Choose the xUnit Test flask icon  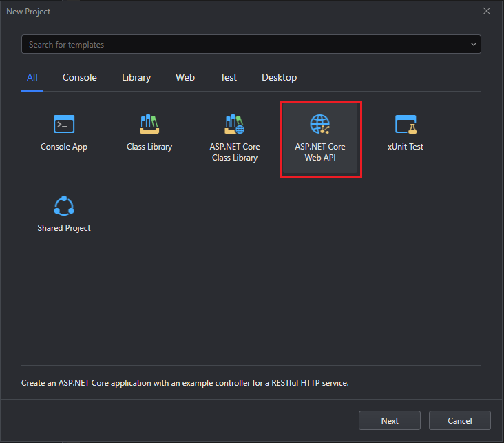[406, 124]
